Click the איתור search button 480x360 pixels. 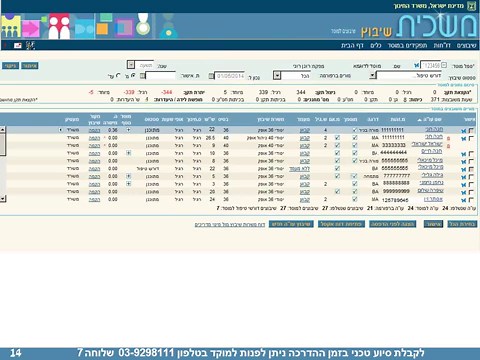pyautogui.click(x=30, y=66)
